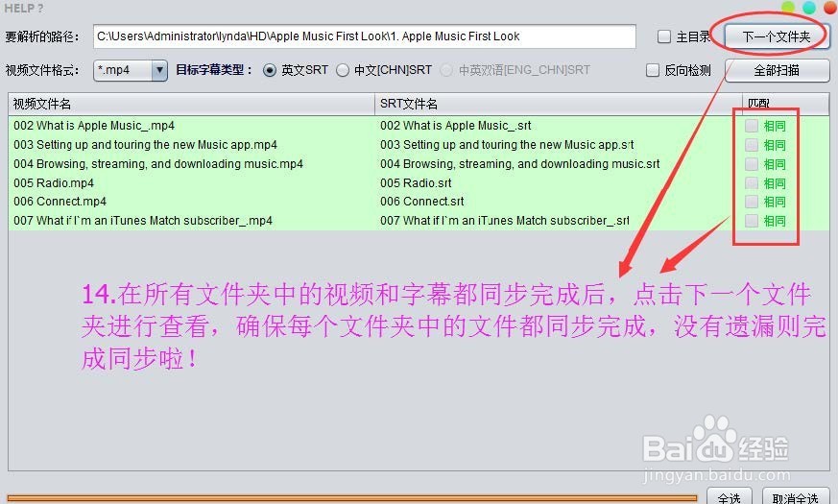Select the 英文SRT radio button

(x=270, y=70)
